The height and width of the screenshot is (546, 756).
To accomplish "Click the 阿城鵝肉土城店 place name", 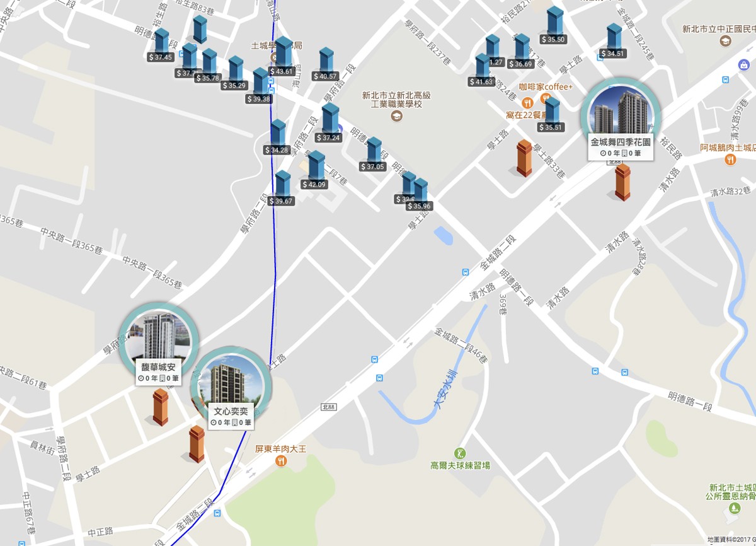I will (728, 148).
